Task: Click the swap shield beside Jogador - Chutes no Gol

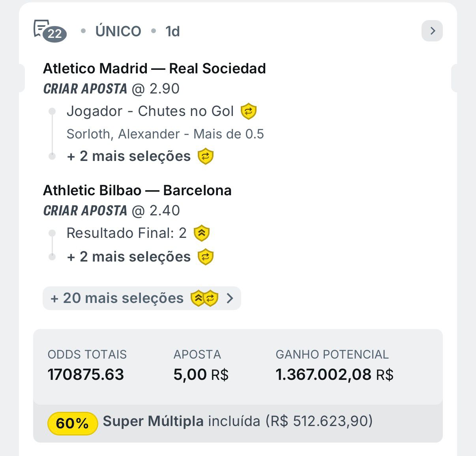Action: 249,111
